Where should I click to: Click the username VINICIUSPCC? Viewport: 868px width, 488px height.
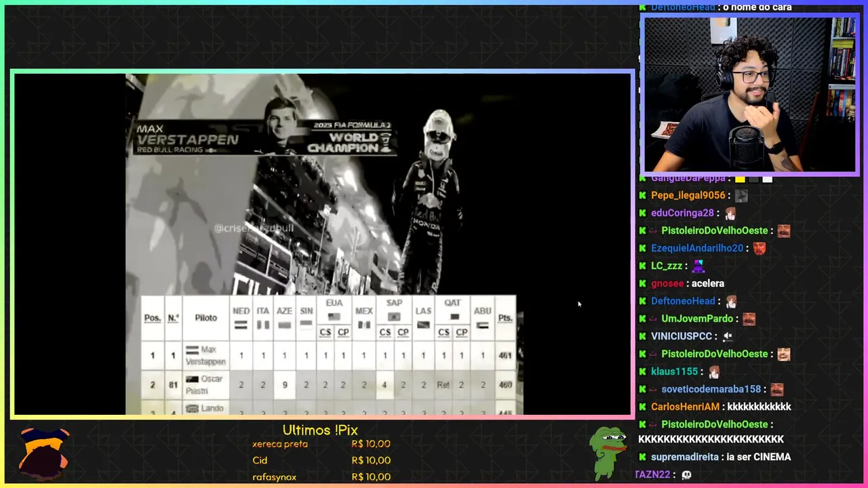[682, 336]
